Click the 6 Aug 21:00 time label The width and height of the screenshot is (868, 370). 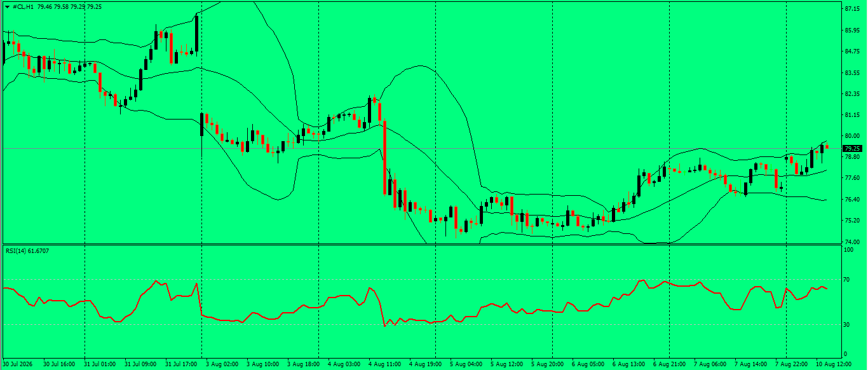670,364
